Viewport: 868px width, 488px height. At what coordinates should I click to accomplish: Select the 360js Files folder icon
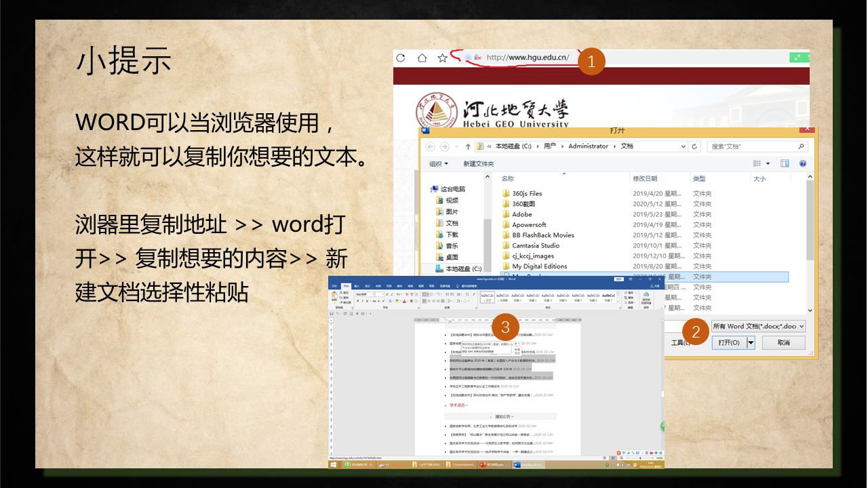[x=506, y=193]
